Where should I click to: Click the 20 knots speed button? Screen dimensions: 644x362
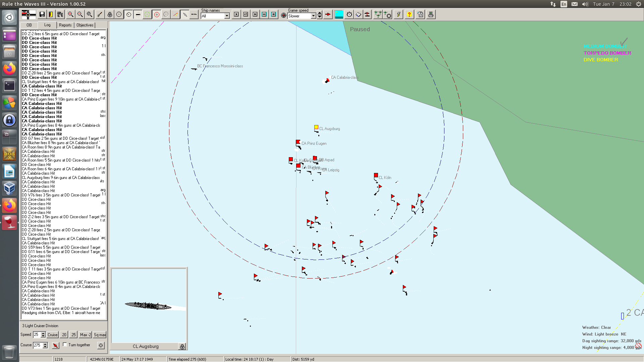tap(64, 335)
